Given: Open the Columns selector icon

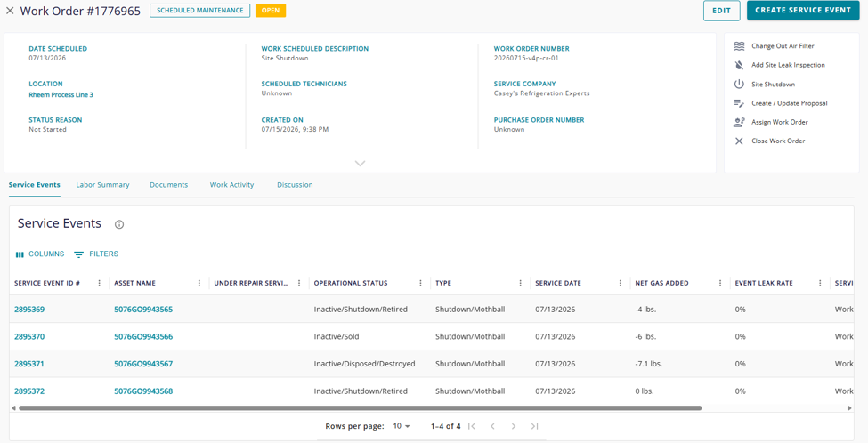Looking at the screenshot, I should 20,254.
